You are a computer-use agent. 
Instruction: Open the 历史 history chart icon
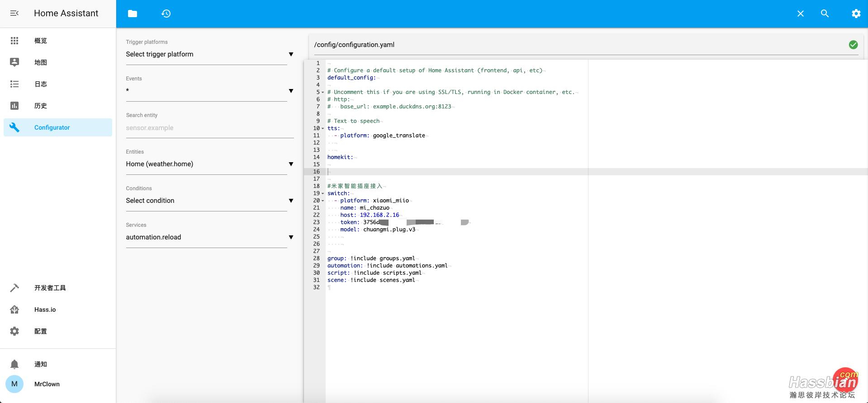(x=14, y=106)
